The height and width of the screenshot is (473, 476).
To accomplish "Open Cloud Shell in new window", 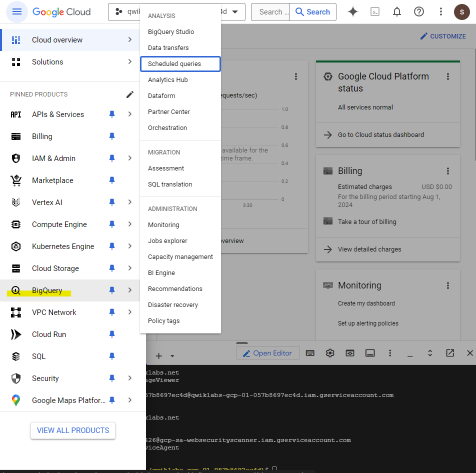I will pos(450,353).
